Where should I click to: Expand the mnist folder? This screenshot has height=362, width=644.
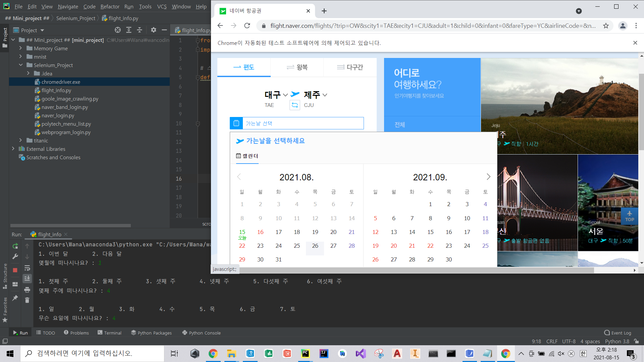[x=20, y=57]
